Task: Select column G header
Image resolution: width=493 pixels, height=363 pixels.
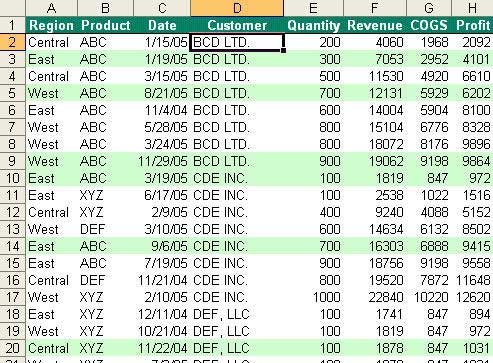Action: 429,8
